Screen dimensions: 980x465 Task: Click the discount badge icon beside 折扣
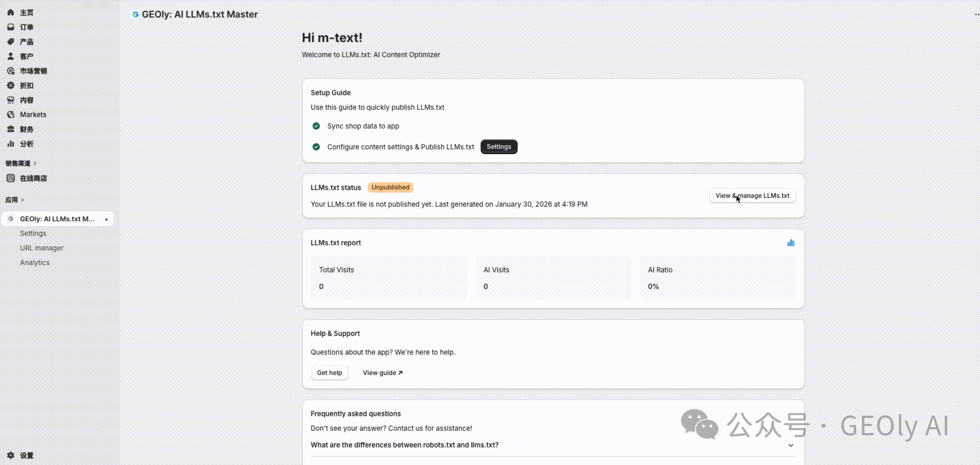[11, 85]
